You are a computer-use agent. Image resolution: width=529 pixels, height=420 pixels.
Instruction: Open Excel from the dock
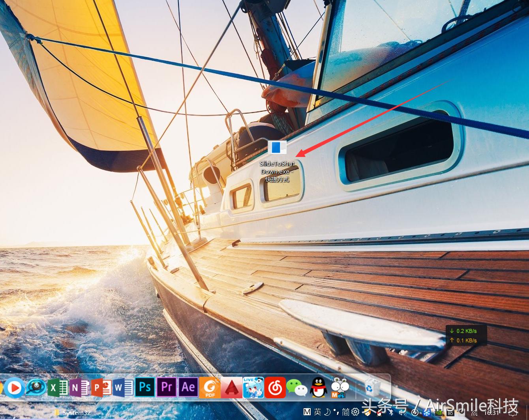tap(58, 388)
